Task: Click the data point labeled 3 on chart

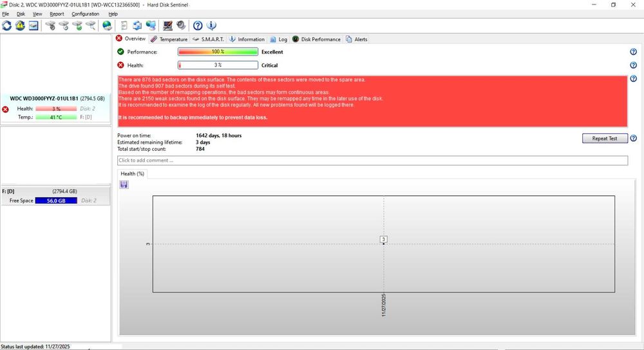Action: coord(384,244)
